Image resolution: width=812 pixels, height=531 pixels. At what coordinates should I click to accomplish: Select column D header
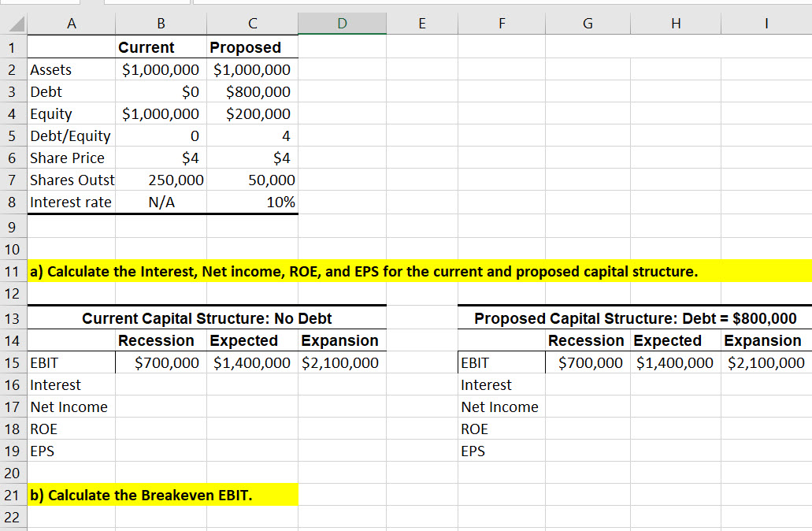[x=342, y=23]
